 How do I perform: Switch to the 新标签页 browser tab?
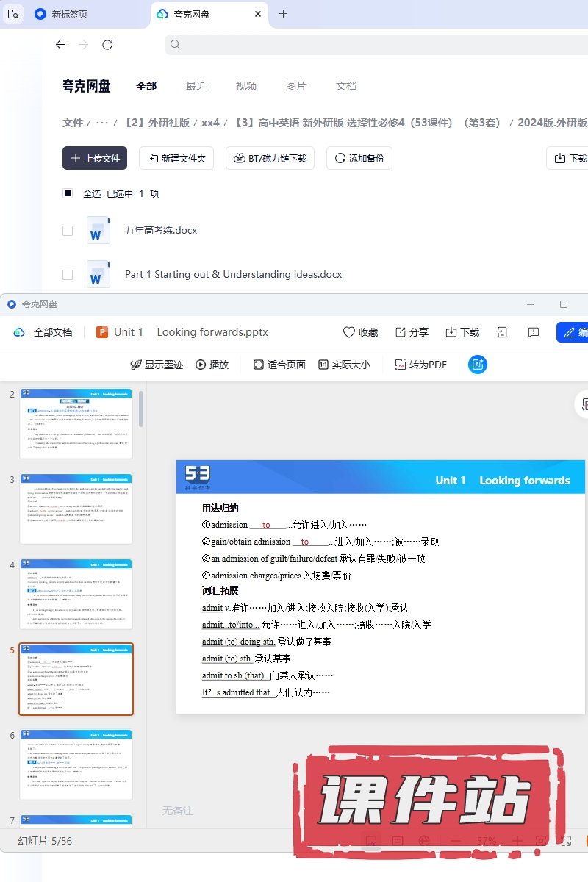click(70, 14)
